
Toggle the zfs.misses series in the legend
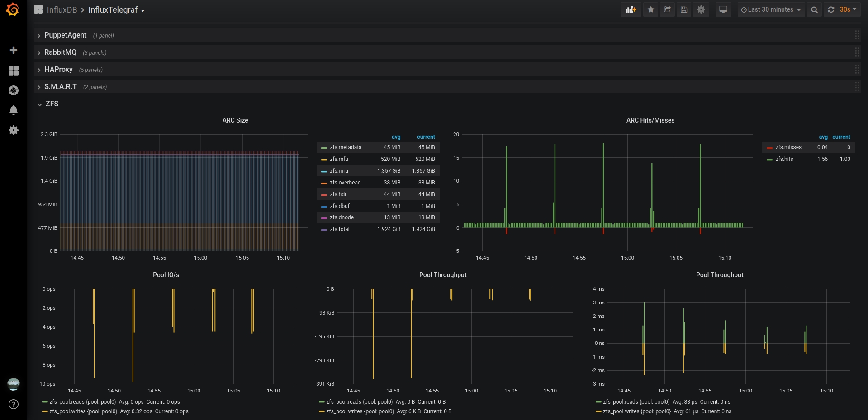[x=788, y=147]
